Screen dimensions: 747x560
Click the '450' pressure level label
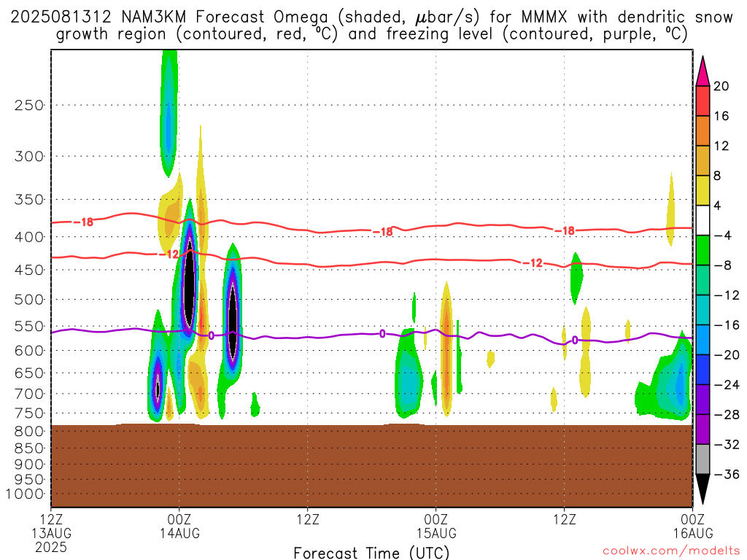[x=28, y=270]
